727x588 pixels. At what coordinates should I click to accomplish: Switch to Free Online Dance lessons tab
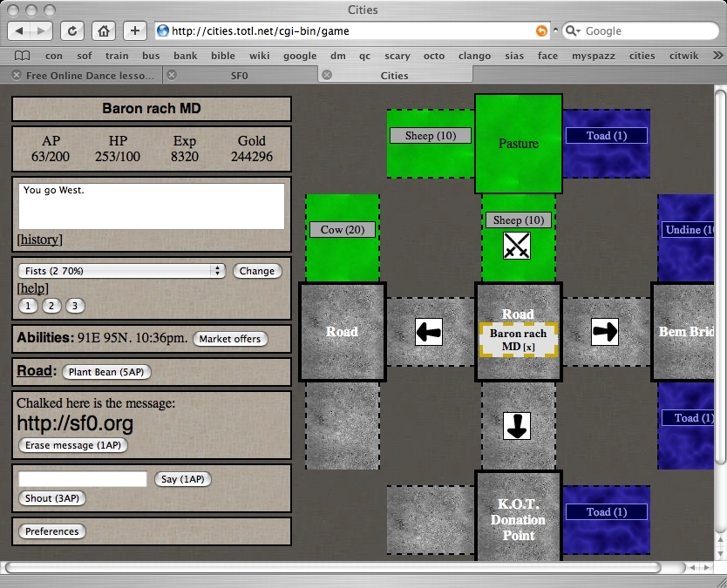pyautogui.click(x=89, y=76)
